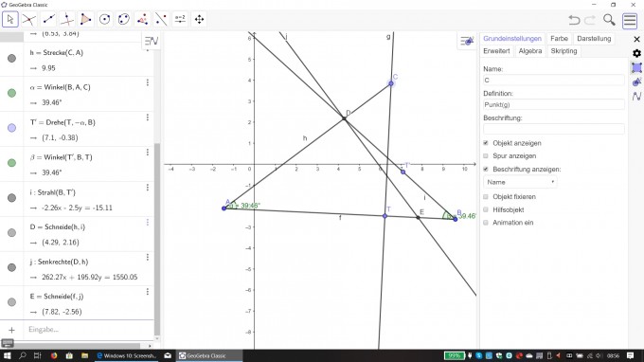Open Firefox from the Windows taskbar
The width and height of the screenshot is (644, 362).
(54, 355)
